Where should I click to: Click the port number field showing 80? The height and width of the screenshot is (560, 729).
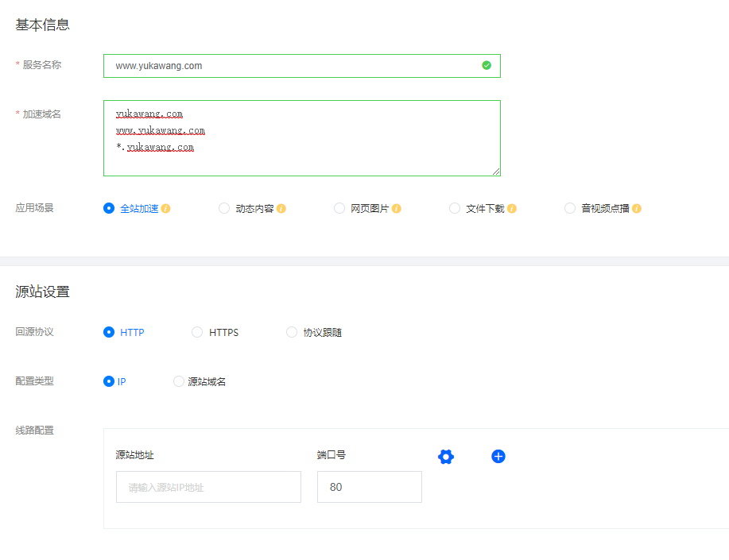coord(369,487)
